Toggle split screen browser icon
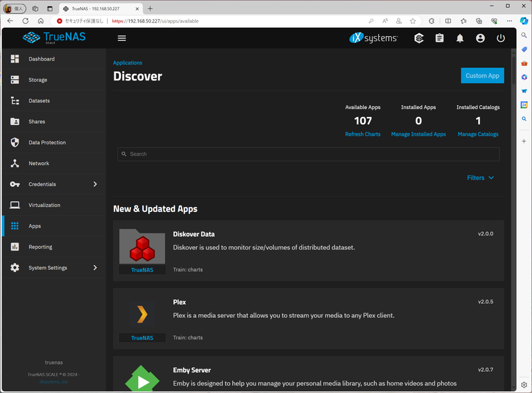The image size is (532, 393). click(448, 21)
